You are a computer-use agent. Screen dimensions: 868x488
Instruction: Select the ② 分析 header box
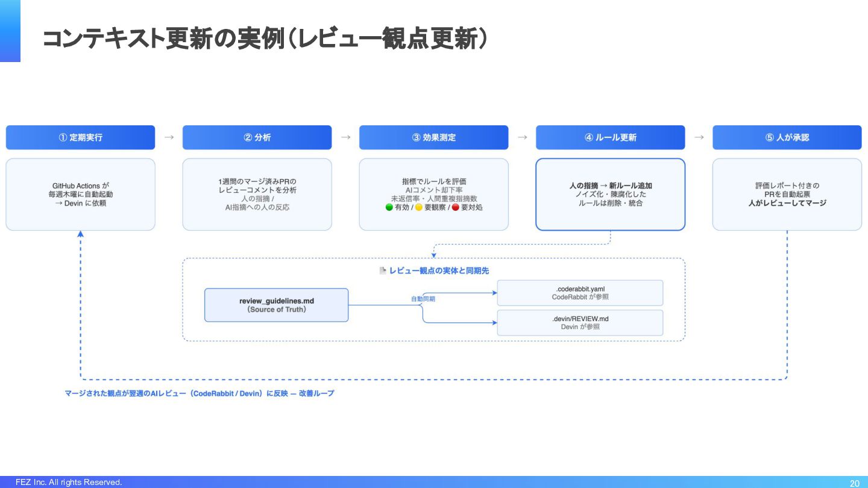click(x=257, y=137)
